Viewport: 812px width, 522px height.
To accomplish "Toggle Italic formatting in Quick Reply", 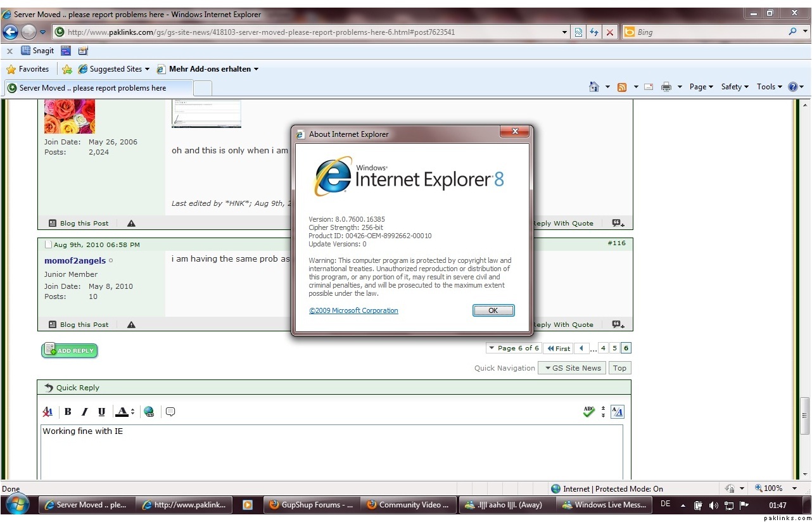I will pos(84,412).
